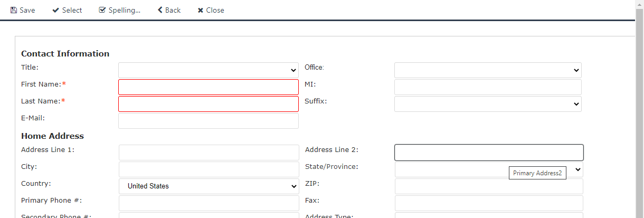Expand the State/Province dropdown arrow
The width and height of the screenshot is (644, 218).
point(578,169)
